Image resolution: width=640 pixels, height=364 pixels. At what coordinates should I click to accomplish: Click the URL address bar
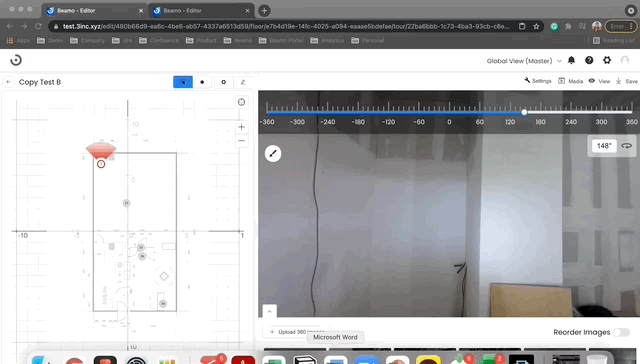(286, 26)
